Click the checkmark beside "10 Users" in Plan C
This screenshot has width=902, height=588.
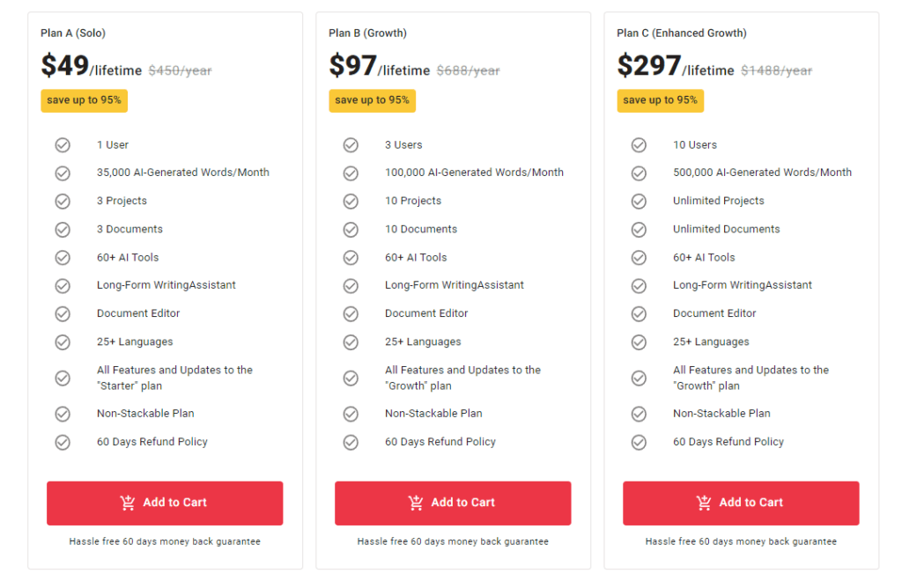click(639, 144)
